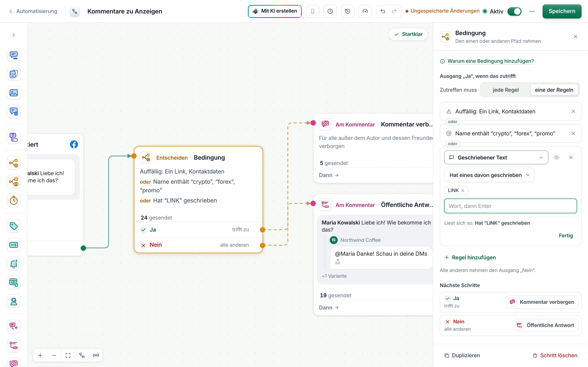The image size is (588, 367).
Task: Open the three-dots more menu
Action: (x=532, y=11)
